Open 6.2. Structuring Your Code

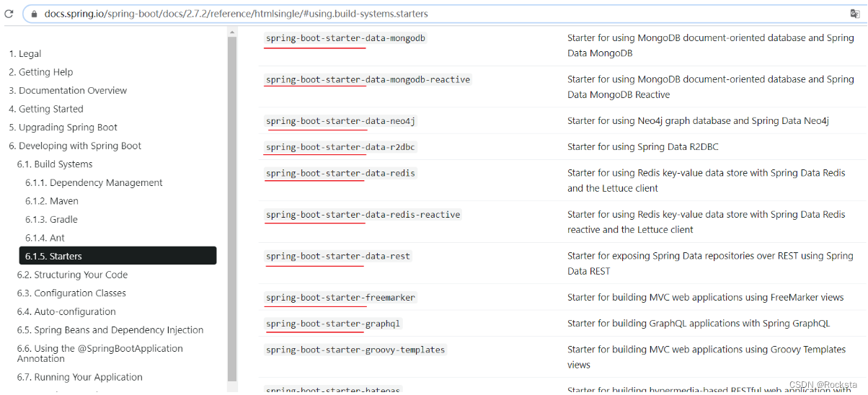[72, 275]
